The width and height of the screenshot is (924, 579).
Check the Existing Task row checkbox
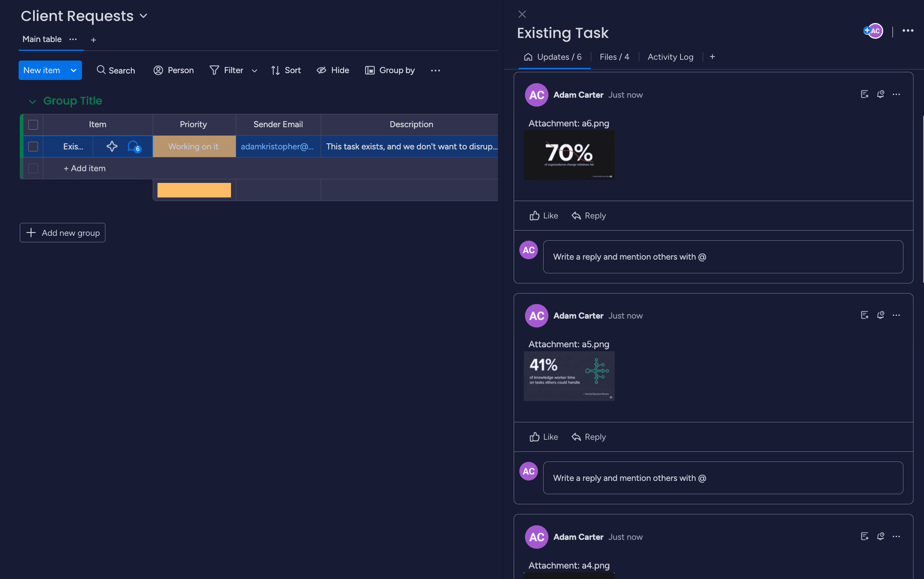(x=33, y=146)
